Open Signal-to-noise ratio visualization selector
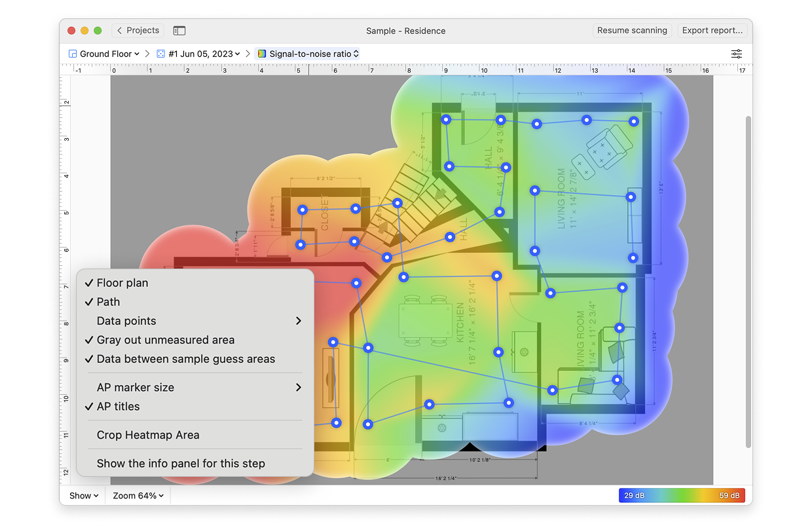This screenshot has height=524, width=812. [x=308, y=54]
